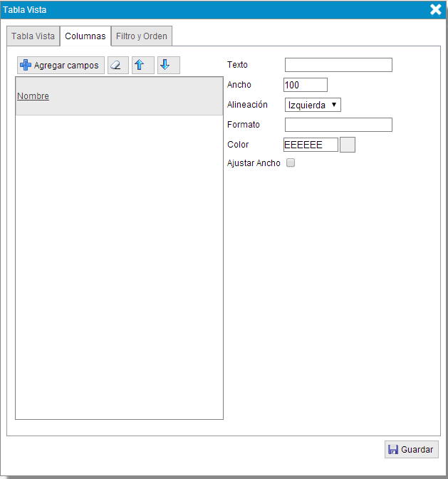
Task: Expand the Alineación dropdown showing Izquierda
Action: click(x=313, y=105)
